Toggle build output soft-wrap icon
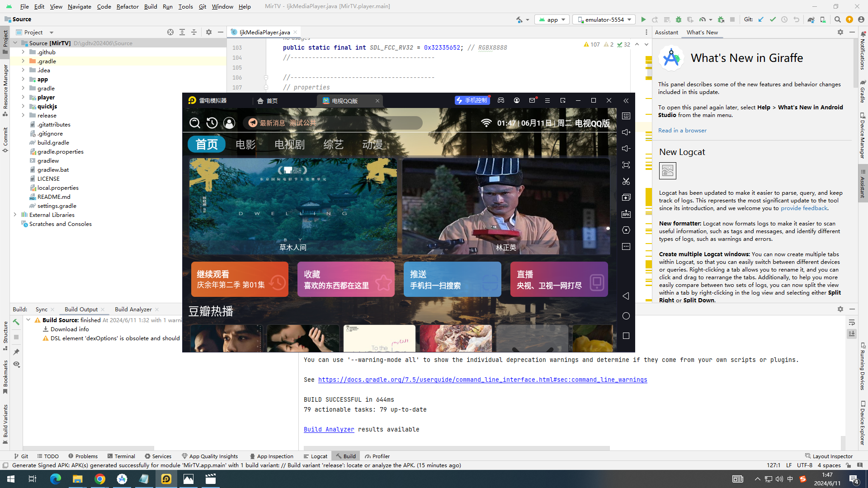The image size is (868, 488). (852, 322)
